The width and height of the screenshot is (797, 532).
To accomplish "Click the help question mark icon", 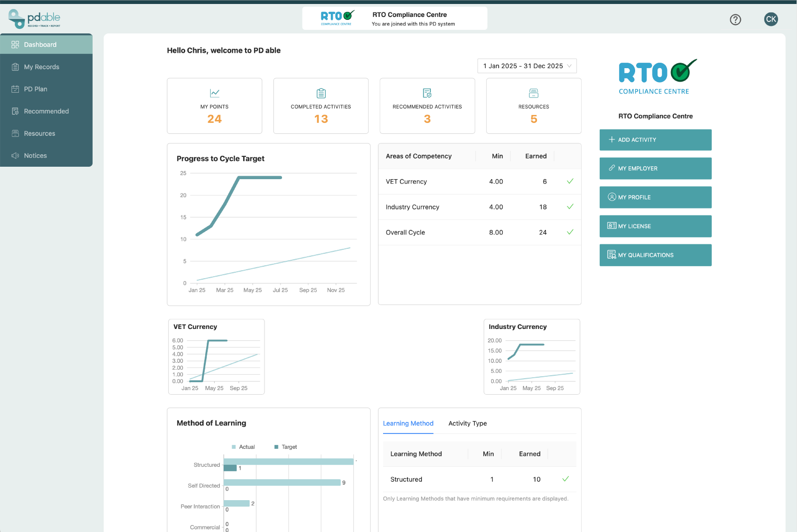I will (735, 19).
